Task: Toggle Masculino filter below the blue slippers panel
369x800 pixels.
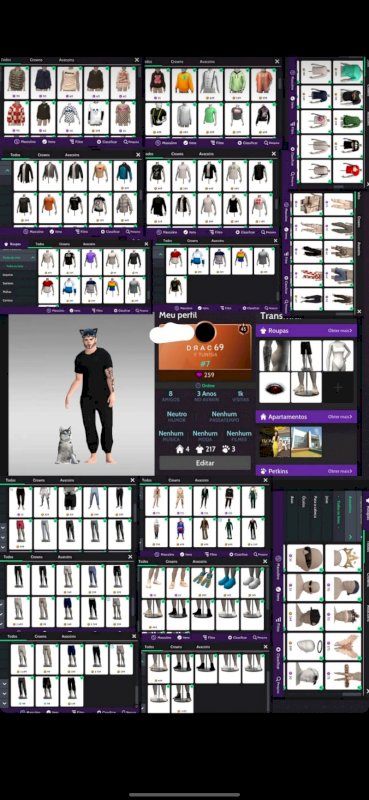Action: click(x=162, y=638)
